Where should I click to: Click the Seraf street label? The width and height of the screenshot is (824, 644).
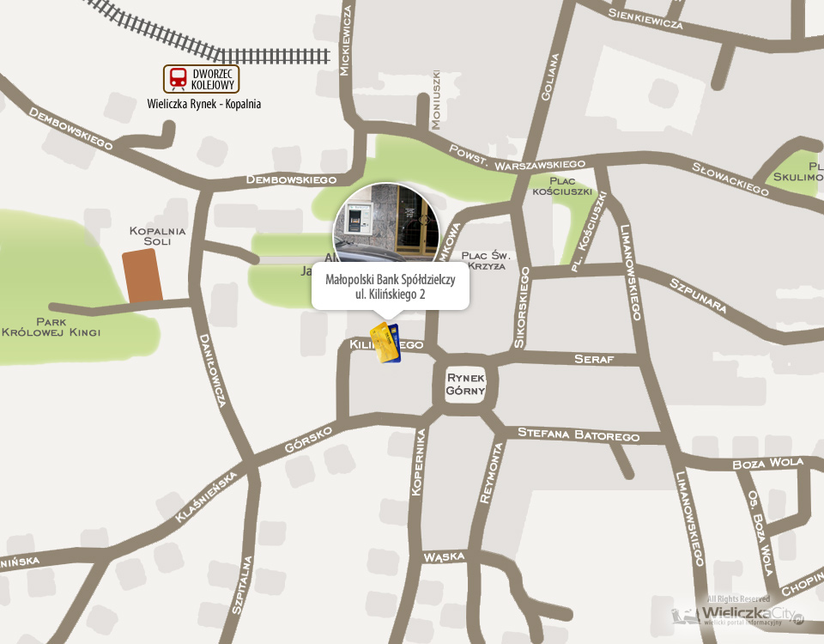coord(594,359)
